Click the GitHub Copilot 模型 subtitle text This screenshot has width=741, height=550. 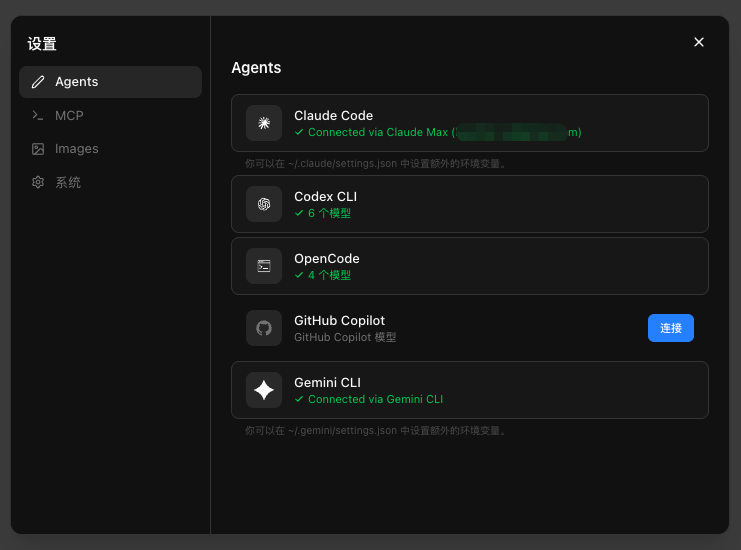(x=345, y=337)
